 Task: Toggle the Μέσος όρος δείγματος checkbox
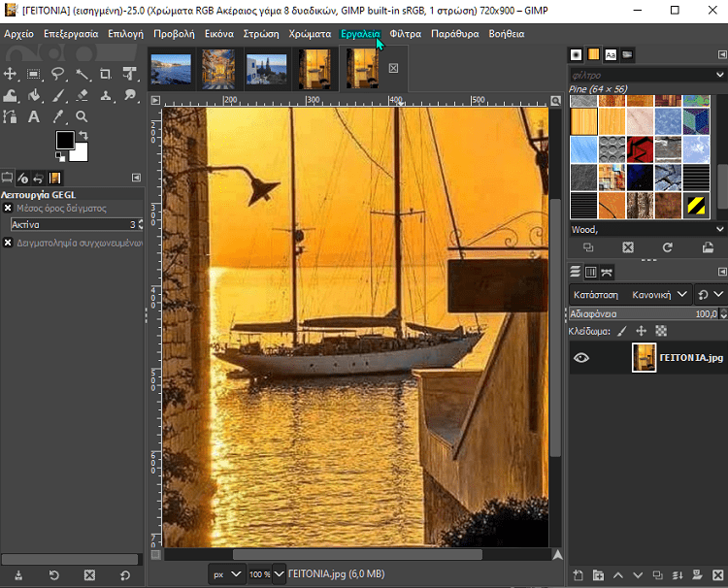click(x=8, y=208)
